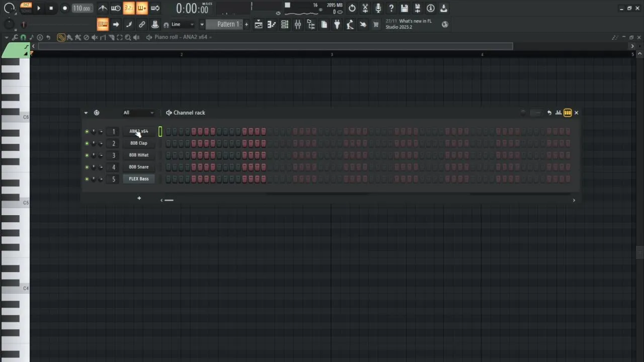Screen dimensions: 644x362
Task: Click the tempo tapper icon
Action: (350, 24)
